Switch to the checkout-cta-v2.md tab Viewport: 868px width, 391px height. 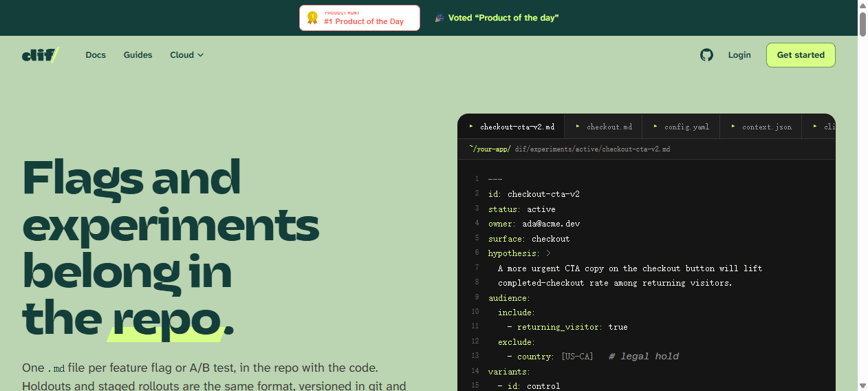click(511, 127)
